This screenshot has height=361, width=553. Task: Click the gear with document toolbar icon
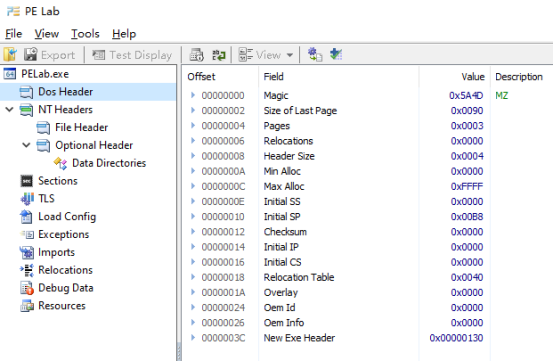tap(315, 55)
